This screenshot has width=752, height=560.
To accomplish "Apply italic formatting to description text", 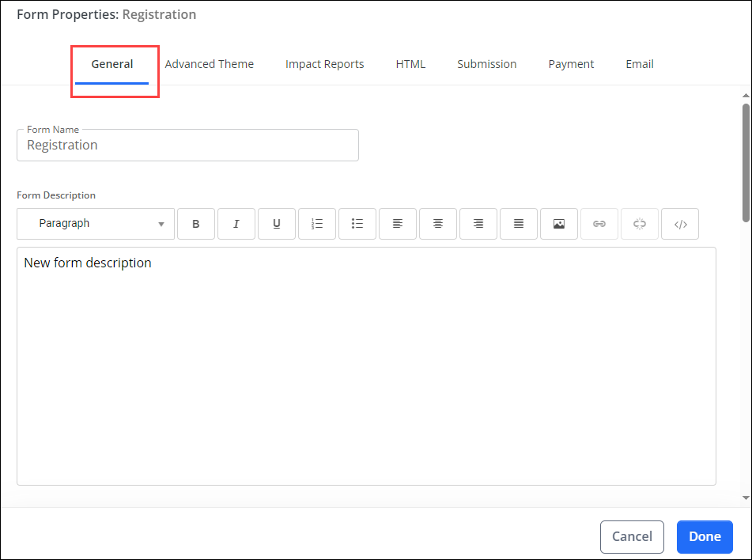I will (x=236, y=224).
